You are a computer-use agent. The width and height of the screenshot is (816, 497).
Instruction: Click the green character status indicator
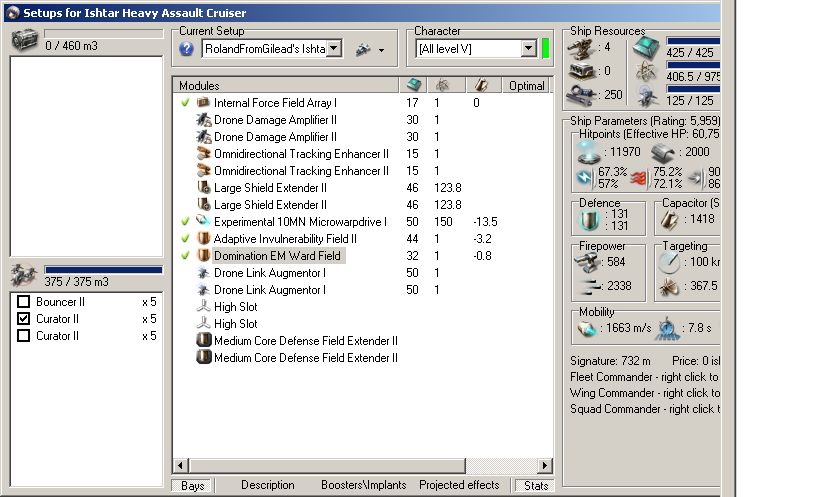point(545,48)
